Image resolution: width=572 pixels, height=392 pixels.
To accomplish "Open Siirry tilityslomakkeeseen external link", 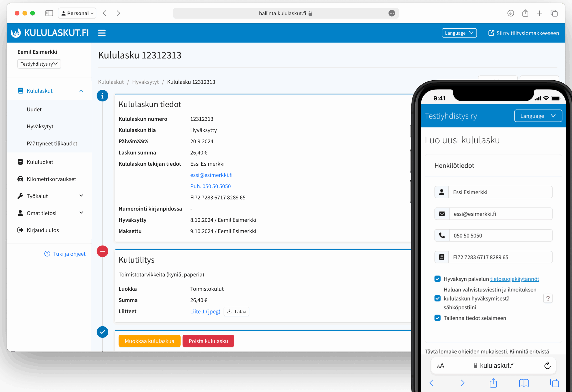I will [524, 33].
